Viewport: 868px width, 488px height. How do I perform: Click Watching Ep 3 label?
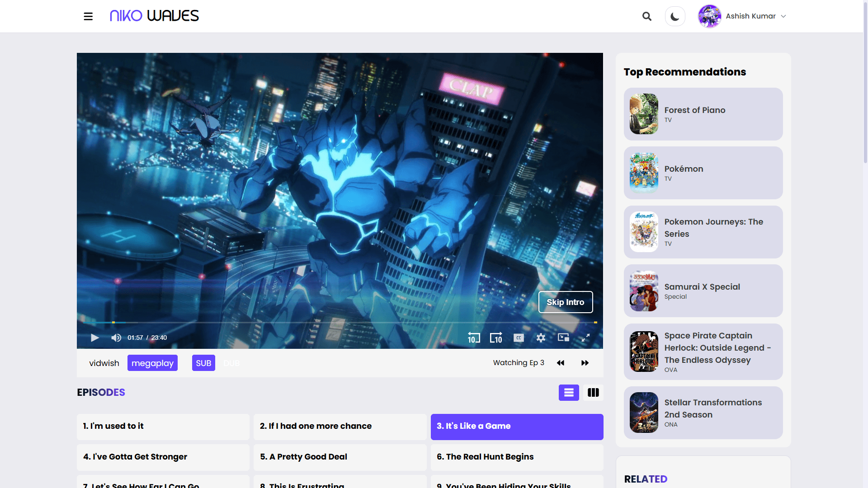[519, 363]
